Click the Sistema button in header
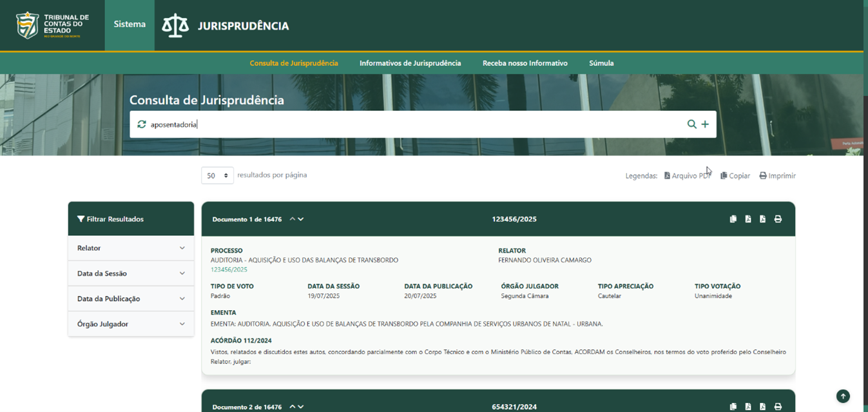Screen dimensions: 868x412 point(130,25)
